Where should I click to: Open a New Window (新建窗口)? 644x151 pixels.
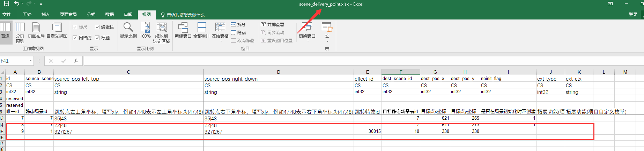pyautogui.click(x=183, y=31)
